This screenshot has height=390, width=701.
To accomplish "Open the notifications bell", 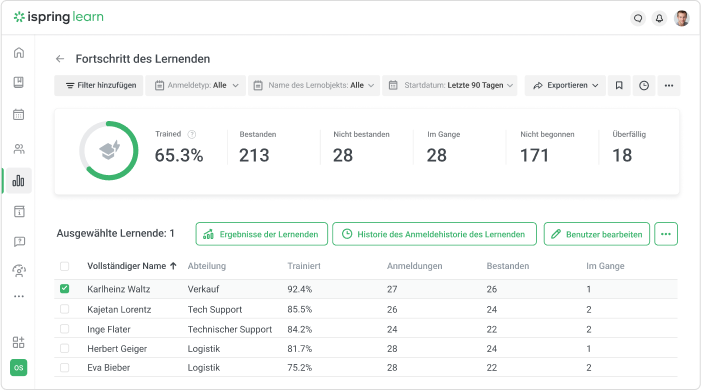I will tap(659, 18).
